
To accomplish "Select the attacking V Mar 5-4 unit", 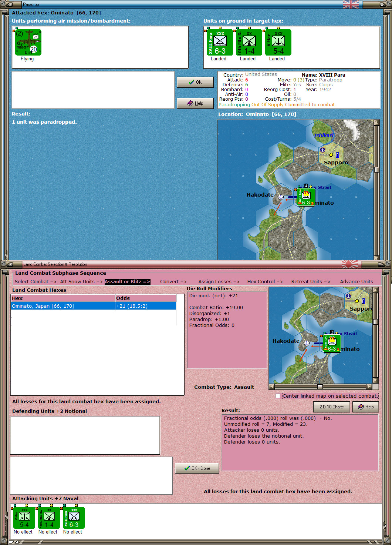I will (24, 518).
